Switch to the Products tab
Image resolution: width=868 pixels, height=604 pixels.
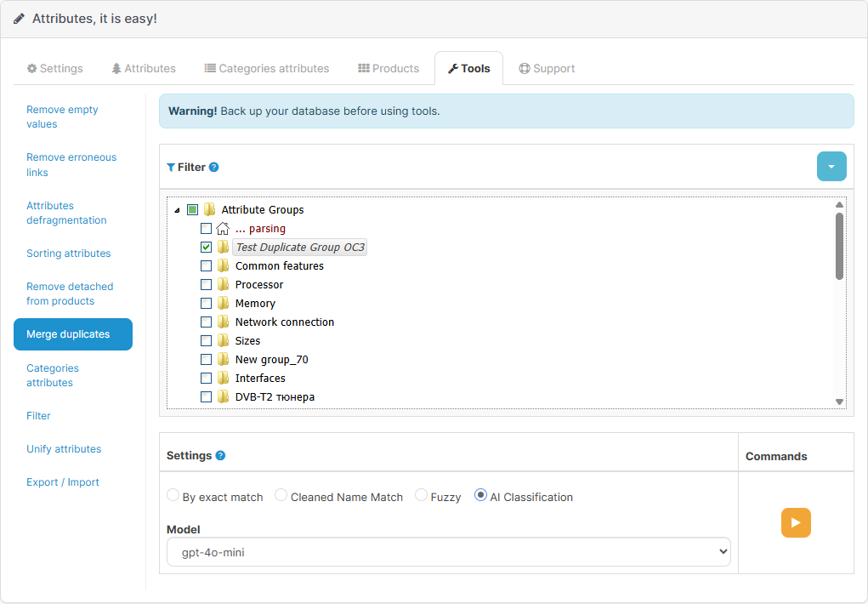pos(389,68)
